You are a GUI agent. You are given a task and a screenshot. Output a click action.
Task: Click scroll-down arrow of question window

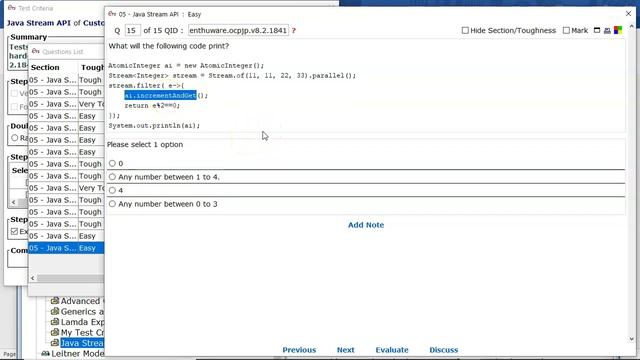(x=632, y=339)
